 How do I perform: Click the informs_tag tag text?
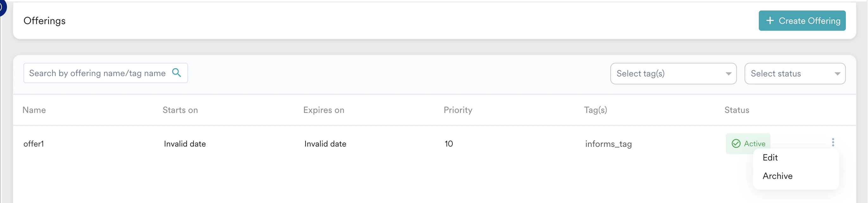608,144
